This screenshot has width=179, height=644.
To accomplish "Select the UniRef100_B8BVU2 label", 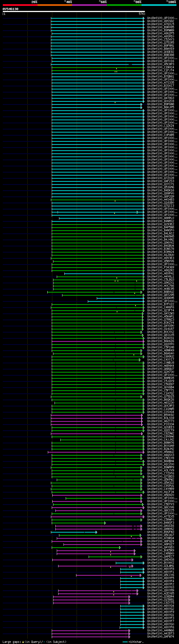I will [x=161, y=292].
